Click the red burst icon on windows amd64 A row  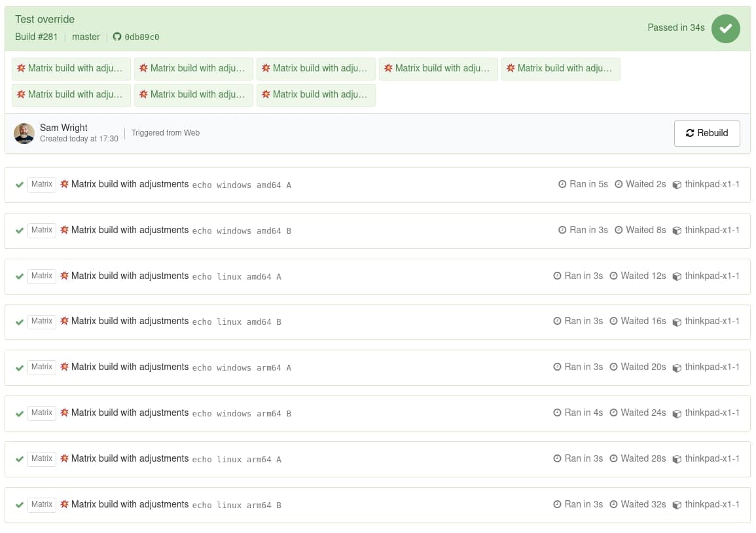(64, 184)
